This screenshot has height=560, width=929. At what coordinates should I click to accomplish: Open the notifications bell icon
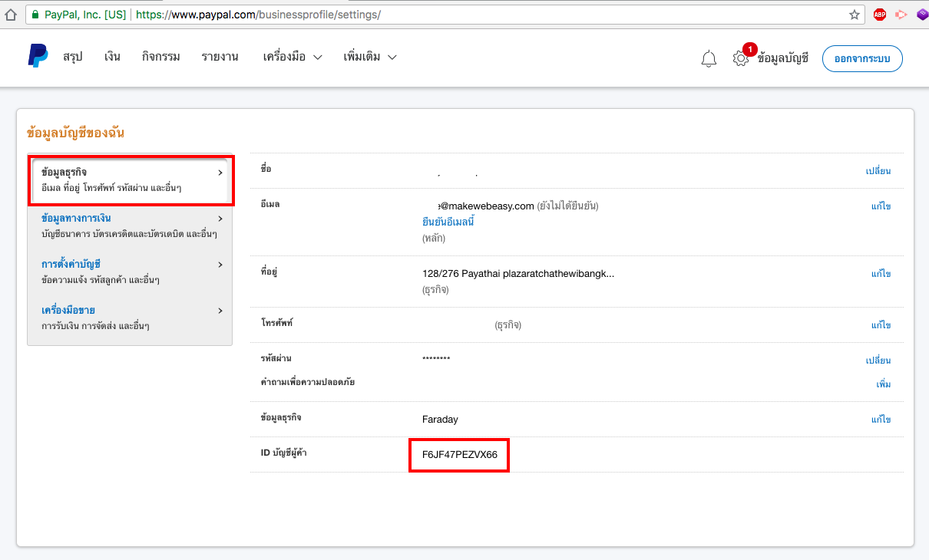coord(709,58)
